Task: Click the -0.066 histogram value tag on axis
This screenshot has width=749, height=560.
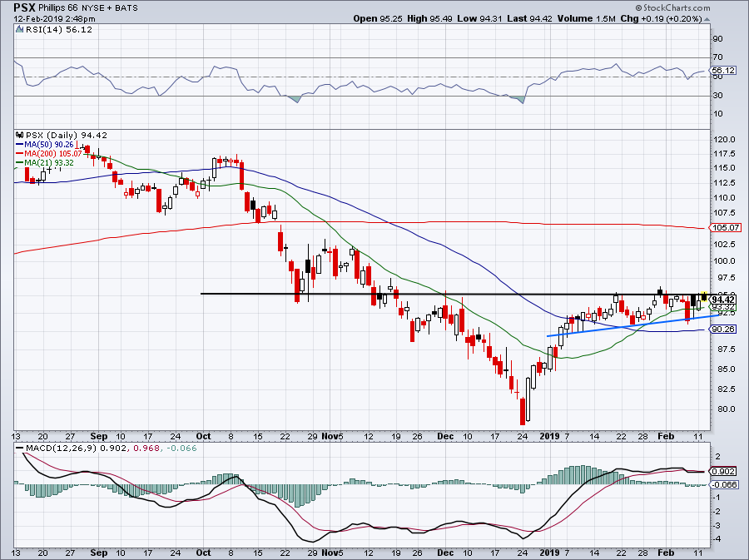Action: (725, 484)
